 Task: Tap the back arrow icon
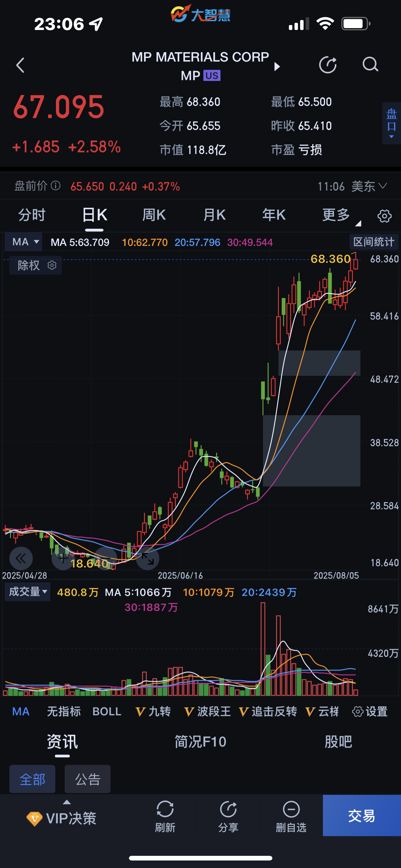(20, 65)
